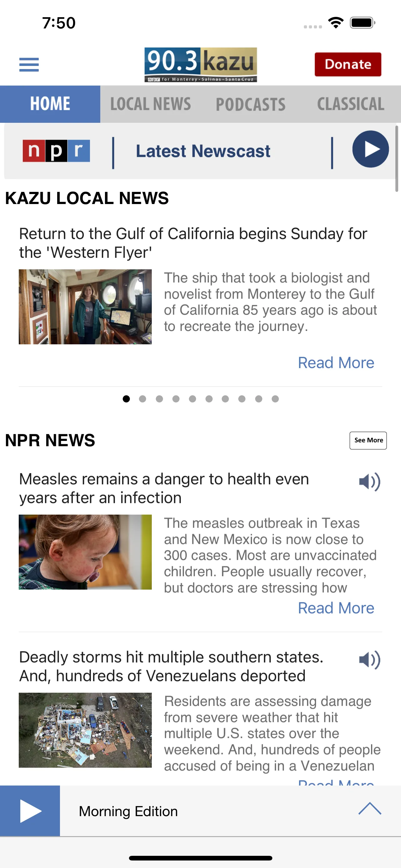Select the last carousel page dot

pos(275,399)
